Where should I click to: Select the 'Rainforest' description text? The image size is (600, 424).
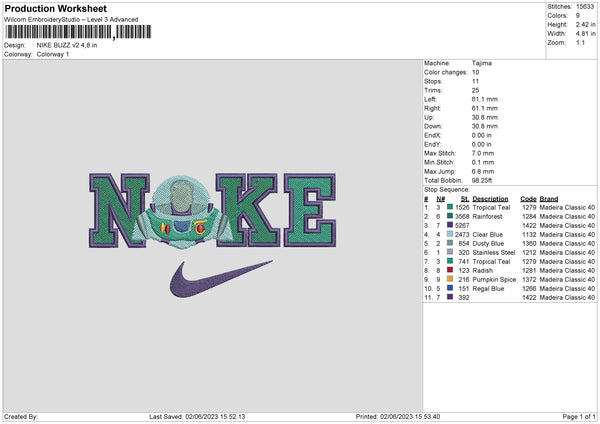click(x=488, y=216)
